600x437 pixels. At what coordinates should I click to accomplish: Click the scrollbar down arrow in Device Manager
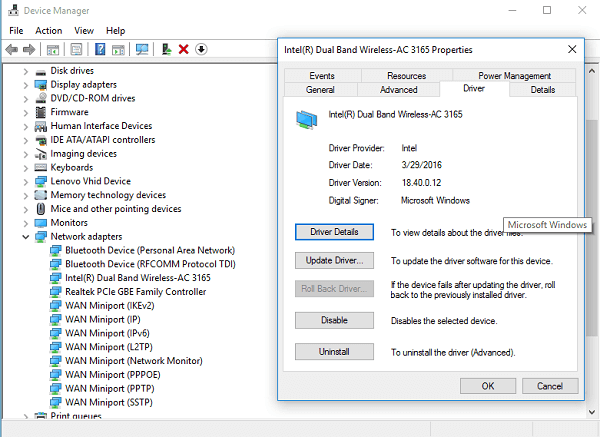click(x=592, y=412)
